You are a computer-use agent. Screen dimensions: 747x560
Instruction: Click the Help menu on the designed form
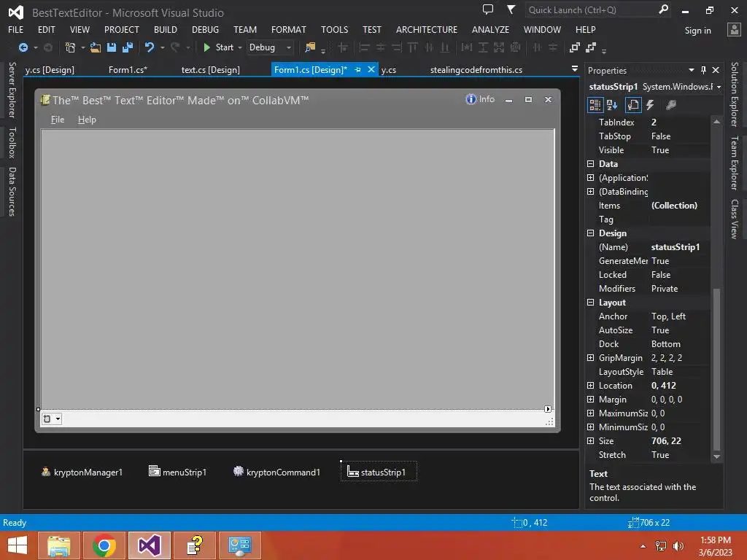(x=88, y=120)
